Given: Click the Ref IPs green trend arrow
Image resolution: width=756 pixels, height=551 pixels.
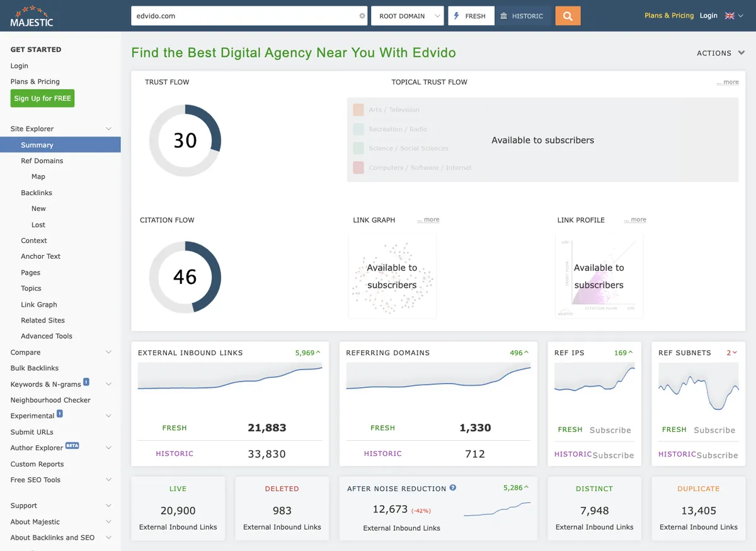Looking at the screenshot, I should (630, 353).
